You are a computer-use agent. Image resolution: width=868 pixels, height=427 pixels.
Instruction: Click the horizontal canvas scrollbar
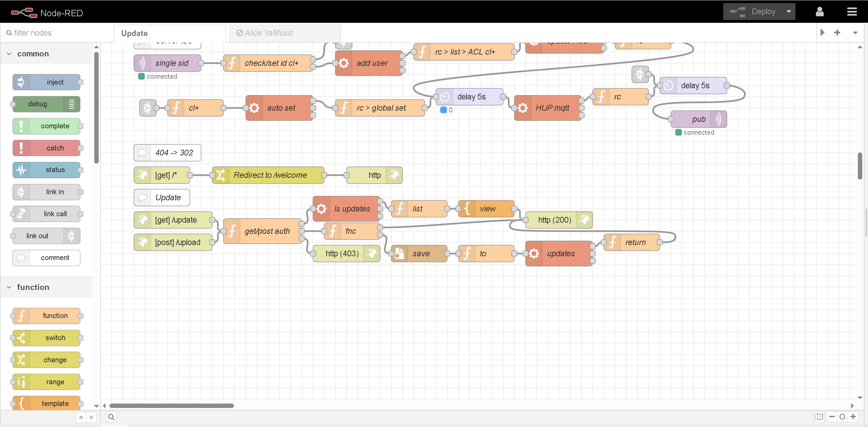(x=172, y=406)
